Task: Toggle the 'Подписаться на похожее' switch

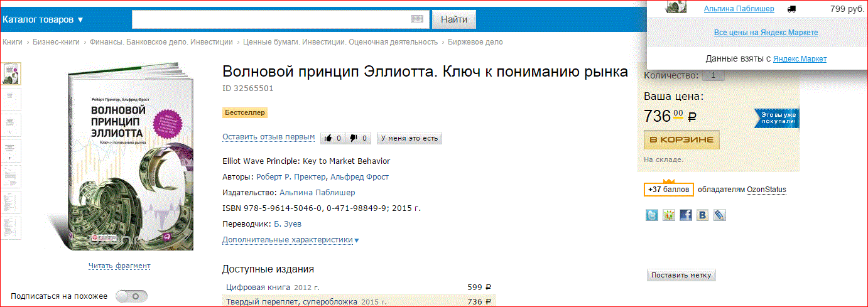Action: click(x=132, y=296)
